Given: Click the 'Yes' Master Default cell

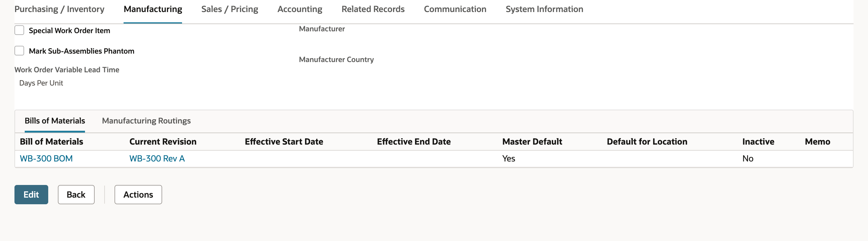Looking at the screenshot, I should click(509, 158).
